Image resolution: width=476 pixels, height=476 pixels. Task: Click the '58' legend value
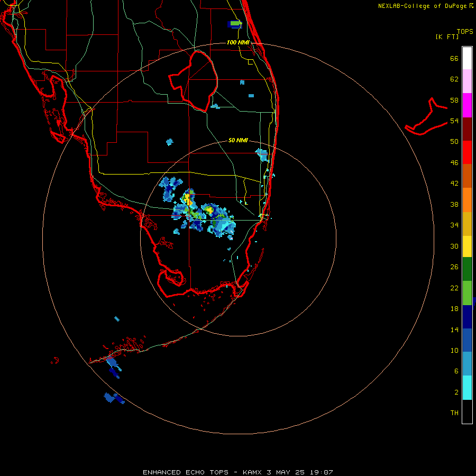454,100
